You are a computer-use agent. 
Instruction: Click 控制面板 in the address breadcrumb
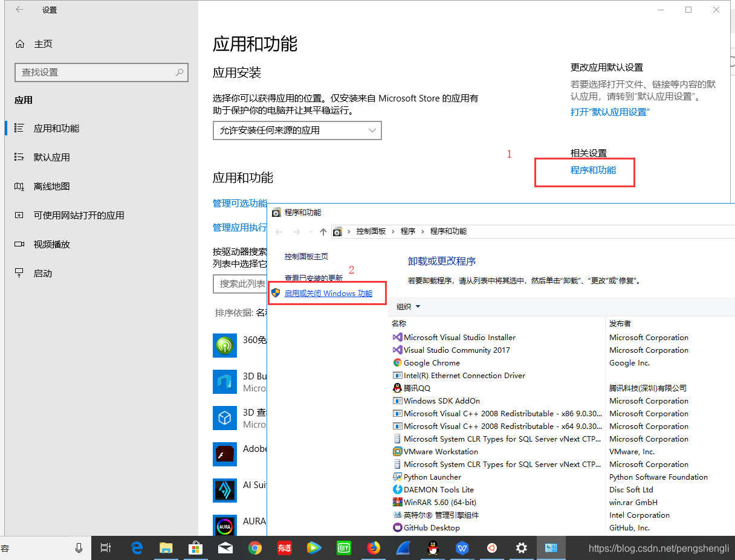click(371, 231)
